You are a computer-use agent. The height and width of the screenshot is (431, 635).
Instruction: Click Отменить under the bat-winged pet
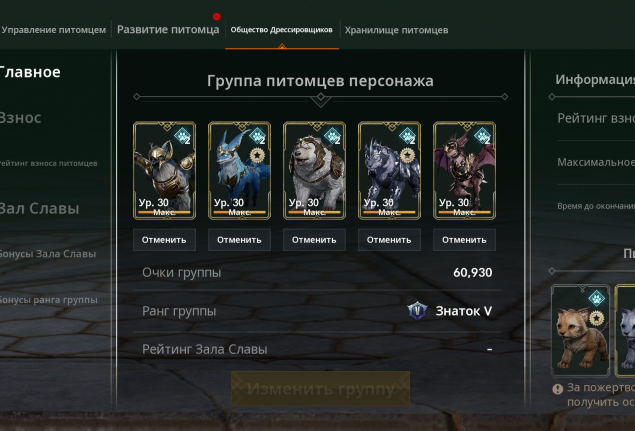pyautogui.click(x=464, y=240)
